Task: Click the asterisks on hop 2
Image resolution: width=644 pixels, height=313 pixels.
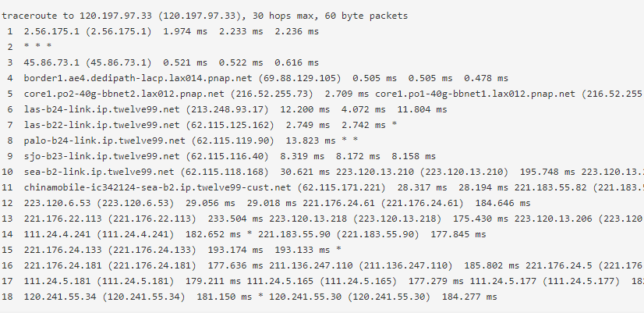Action: pos(37,47)
